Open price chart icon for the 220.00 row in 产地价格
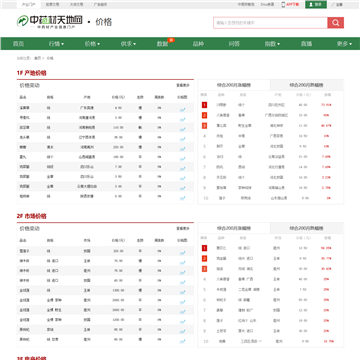 point(183,149)
